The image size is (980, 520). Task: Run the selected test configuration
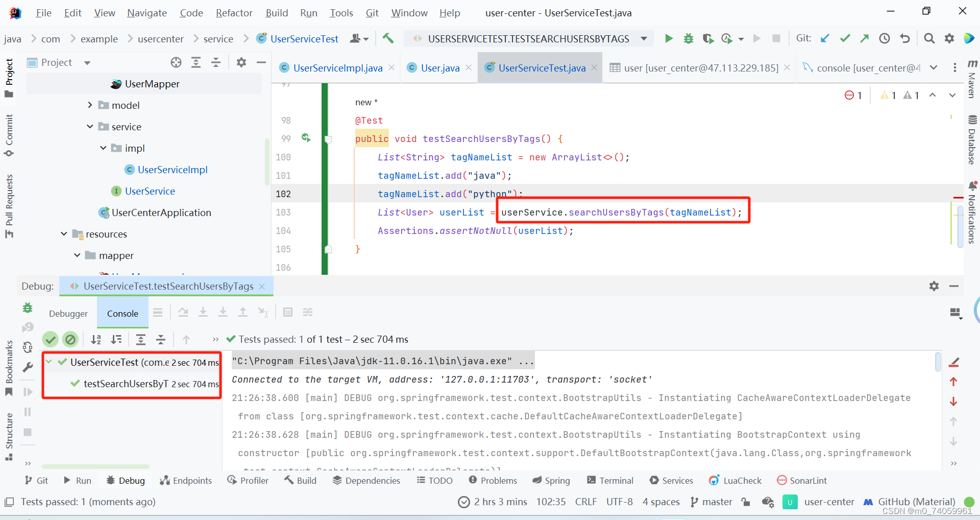pos(669,38)
